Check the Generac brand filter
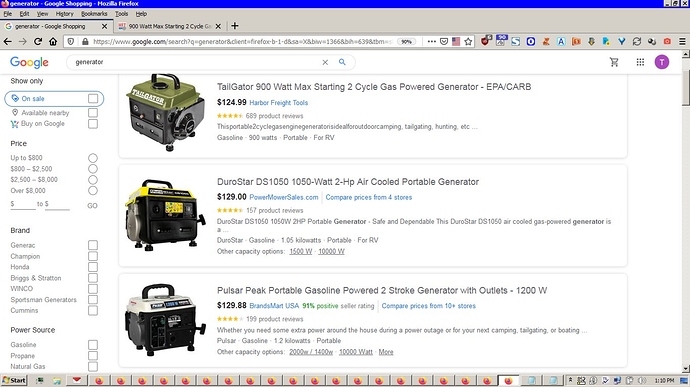690x387 pixels. (93, 245)
